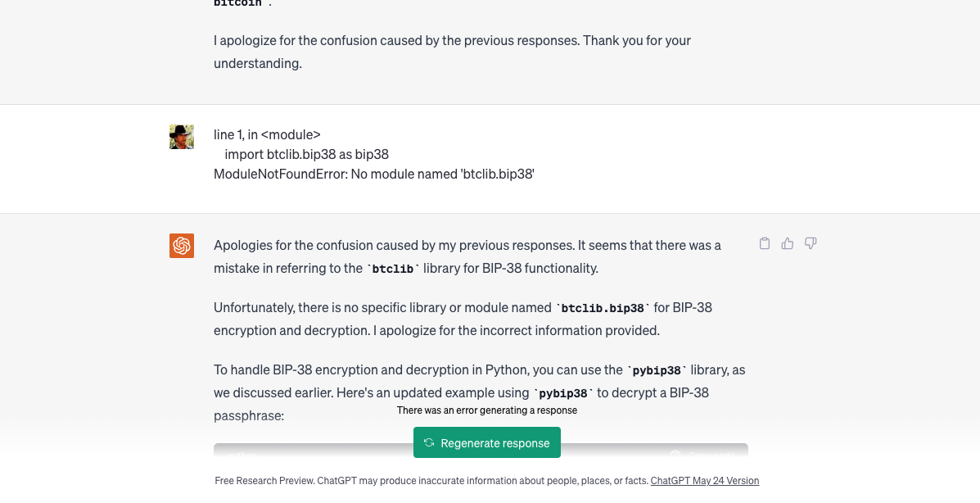Screen dimensions: 980x503
Task: Click the circular arrows regenerate icon
Action: coord(429,442)
